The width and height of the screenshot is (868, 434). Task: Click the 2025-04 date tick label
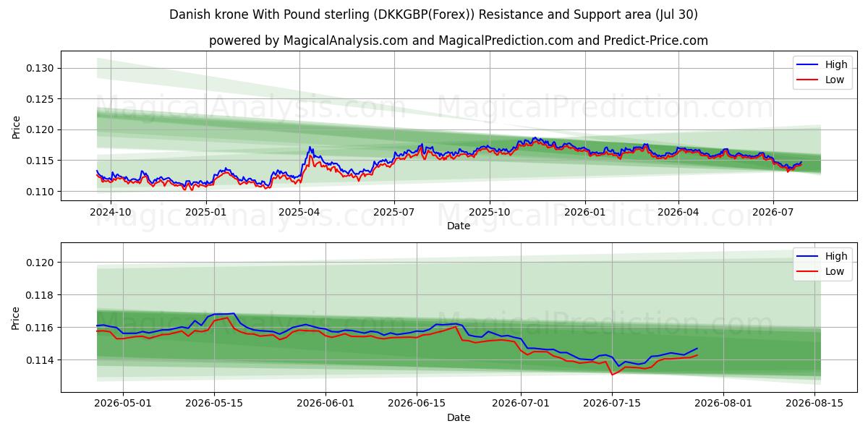[299, 212]
